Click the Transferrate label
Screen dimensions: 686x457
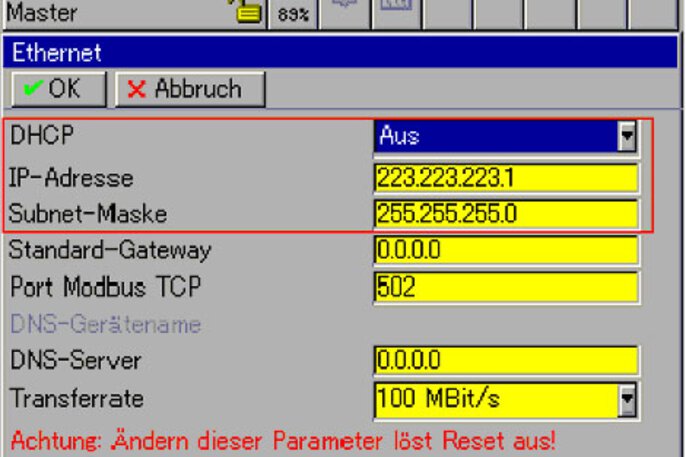coord(77,398)
